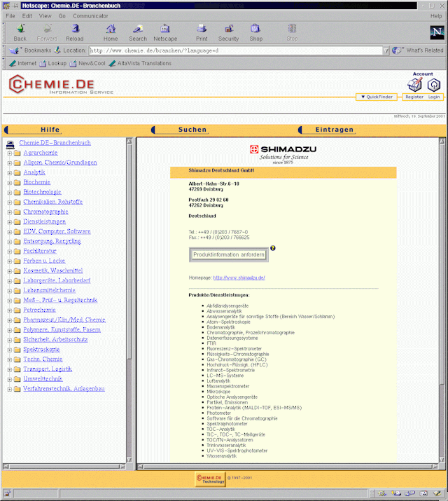Expand the Biochemie tree node
Viewport: 448px width, 501px height.
pyautogui.click(x=10, y=183)
